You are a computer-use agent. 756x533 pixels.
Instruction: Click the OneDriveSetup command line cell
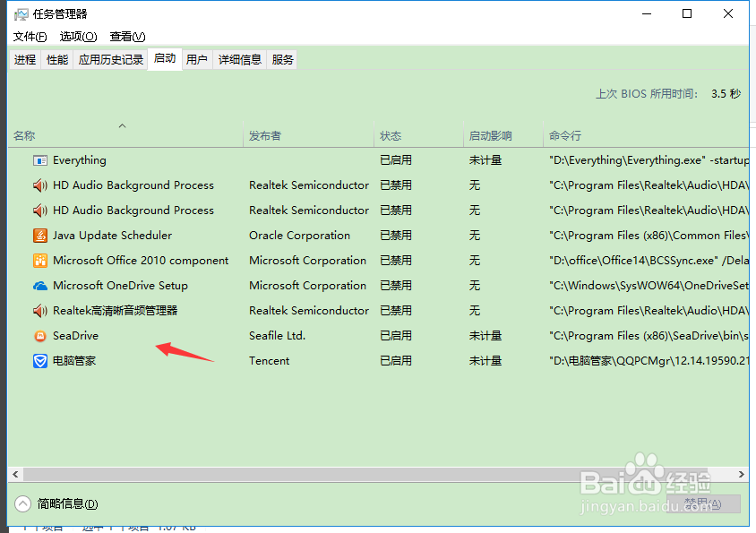(649, 286)
